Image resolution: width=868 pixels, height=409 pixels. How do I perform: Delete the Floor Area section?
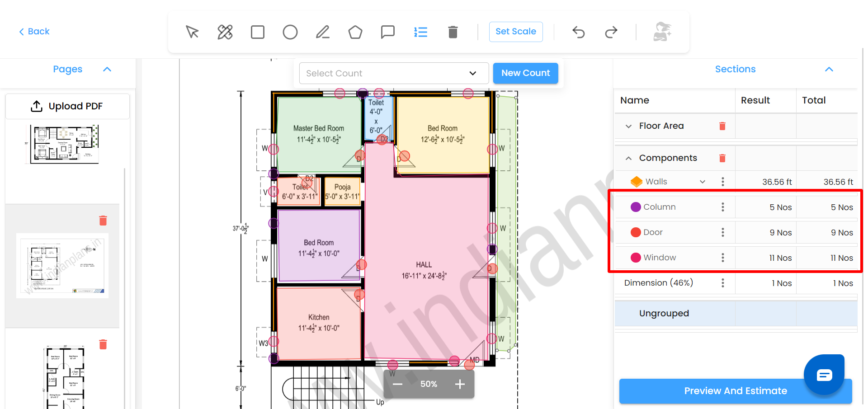[x=722, y=126]
